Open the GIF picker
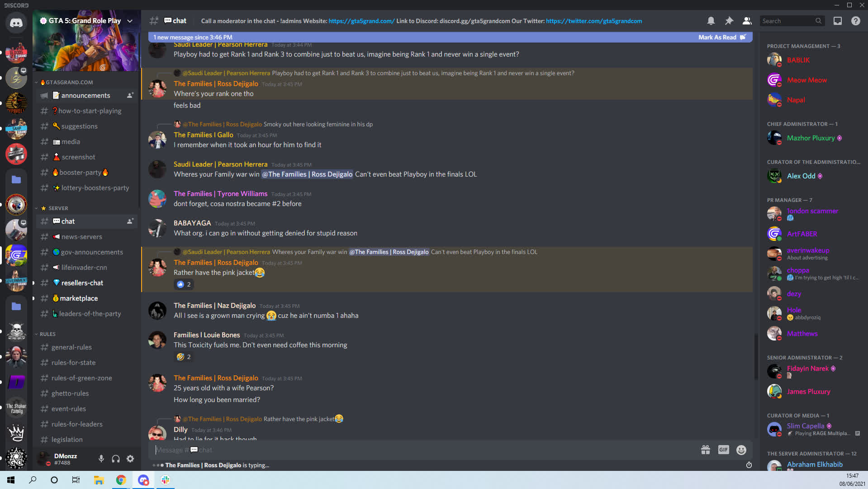868x489 pixels. 723,450
